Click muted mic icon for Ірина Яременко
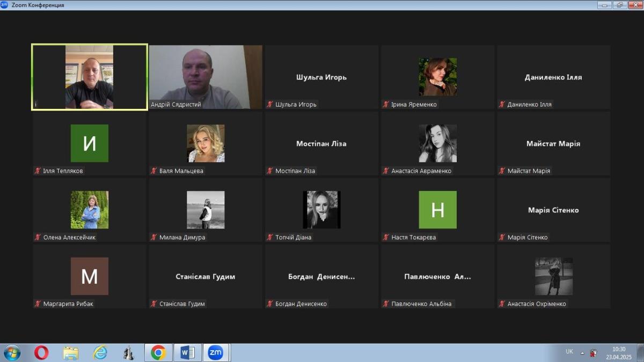This screenshot has height=362, width=644. tap(386, 105)
